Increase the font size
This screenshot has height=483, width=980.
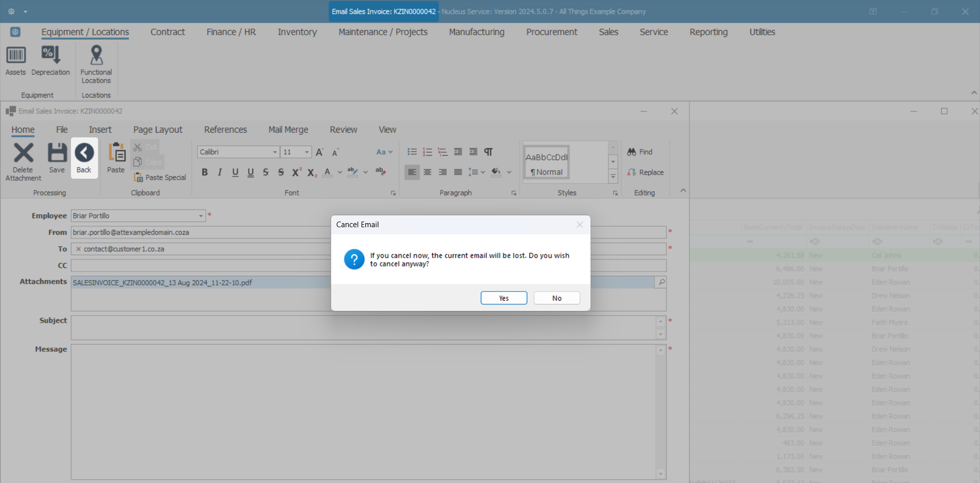coord(320,152)
